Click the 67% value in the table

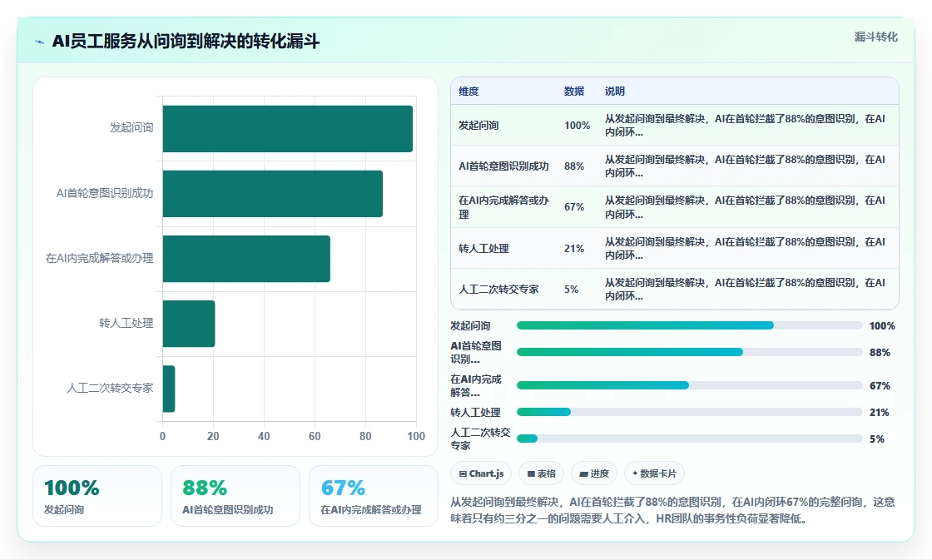[x=574, y=207]
